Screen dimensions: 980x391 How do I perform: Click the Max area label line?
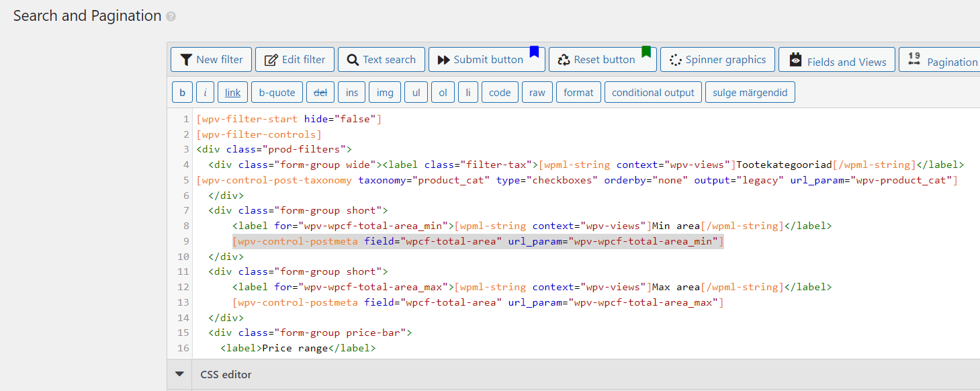click(x=532, y=287)
